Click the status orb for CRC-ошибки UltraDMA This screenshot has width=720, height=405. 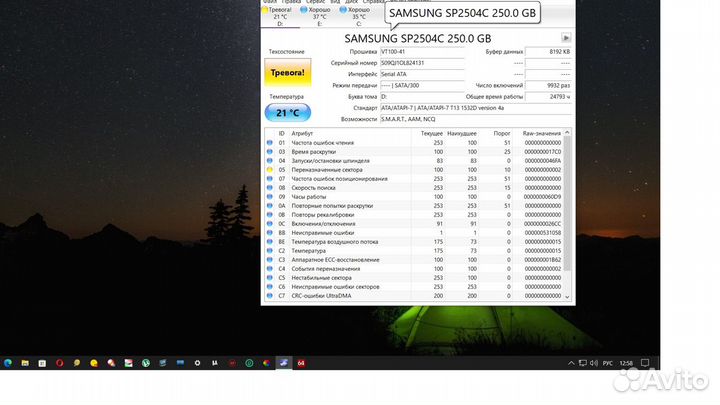click(x=270, y=296)
